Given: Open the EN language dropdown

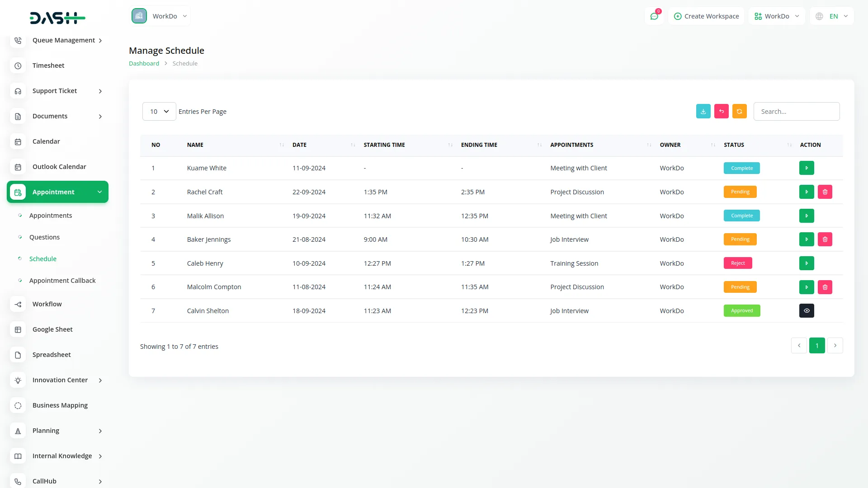Looking at the screenshot, I should pyautogui.click(x=833, y=16).
